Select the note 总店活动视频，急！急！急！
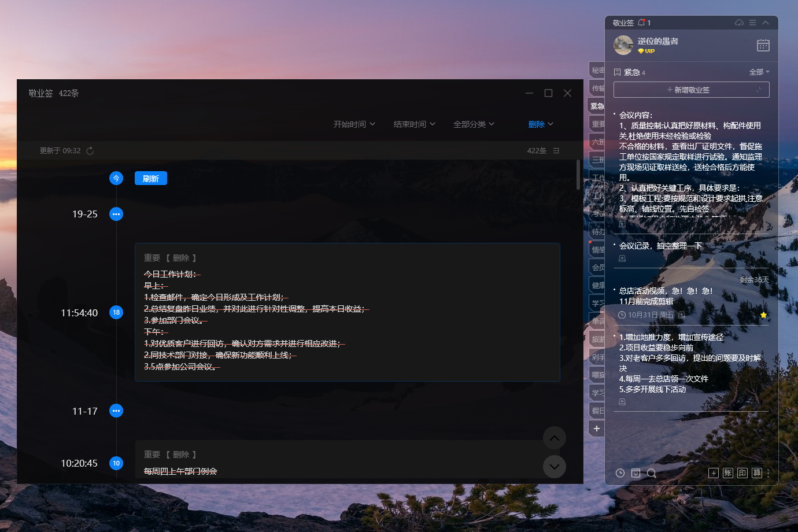The width and height of the screenshot is (798, 532). 666,291
